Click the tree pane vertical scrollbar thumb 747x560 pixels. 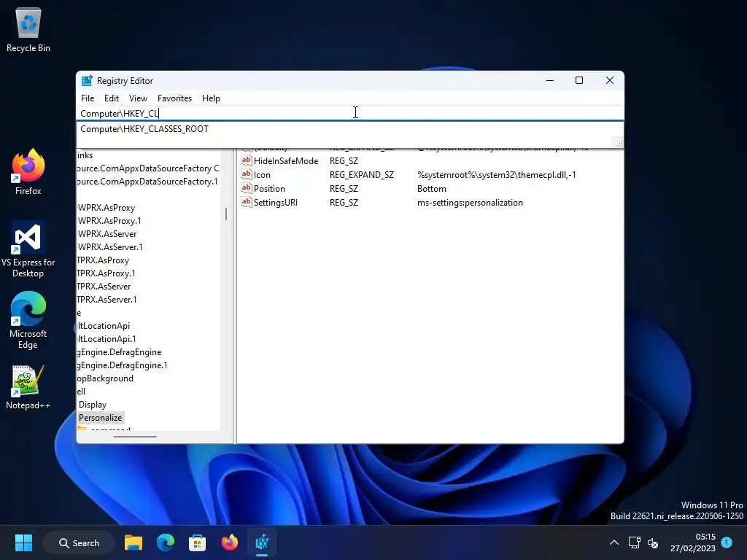[x=226, y=214]
